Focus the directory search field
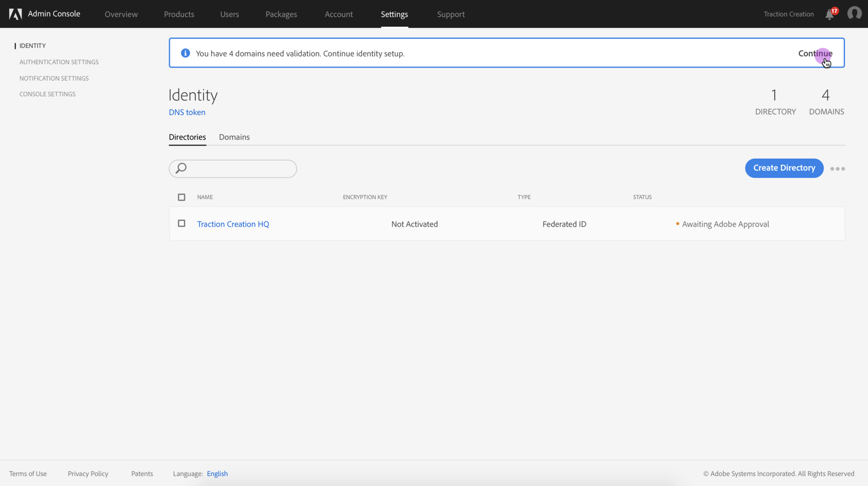The image size is (868, 486). tap(233, 169)
